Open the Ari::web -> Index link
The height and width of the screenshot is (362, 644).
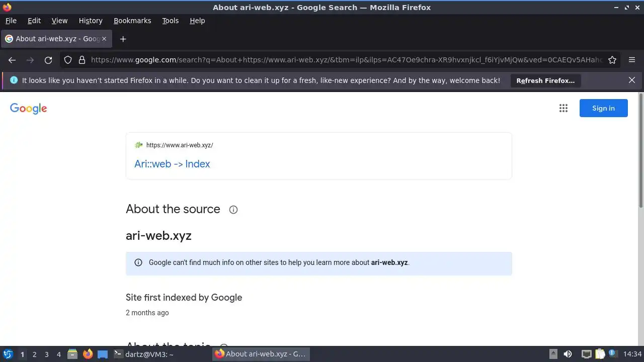[x=172, y=164]
